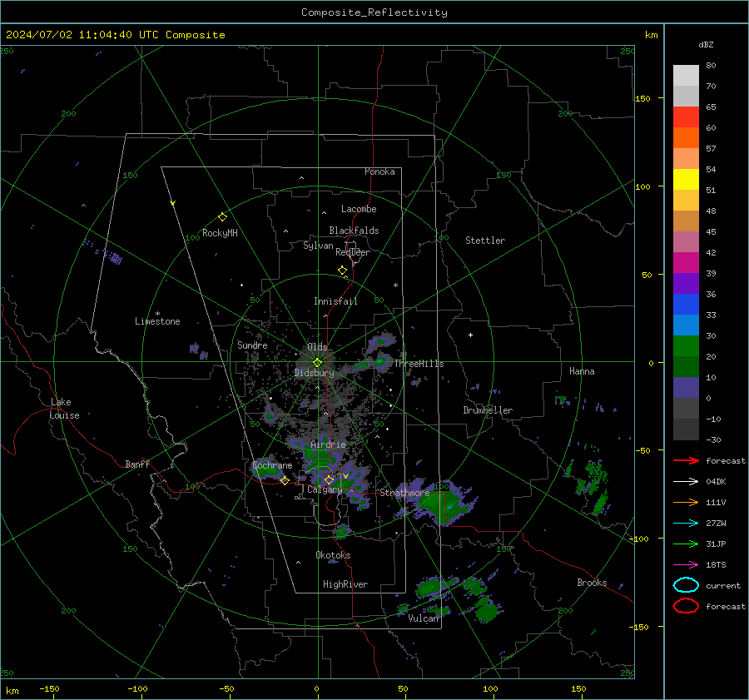Screen dimensions: 749x700
Task: Click the Airdrie city label
Action: pyautogui.click(x=328, y=444)
